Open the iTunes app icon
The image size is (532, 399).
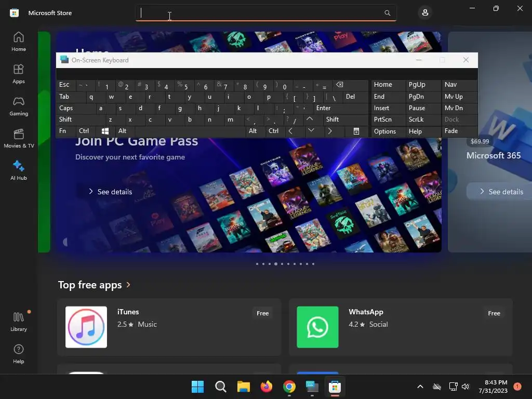[86, 327]
